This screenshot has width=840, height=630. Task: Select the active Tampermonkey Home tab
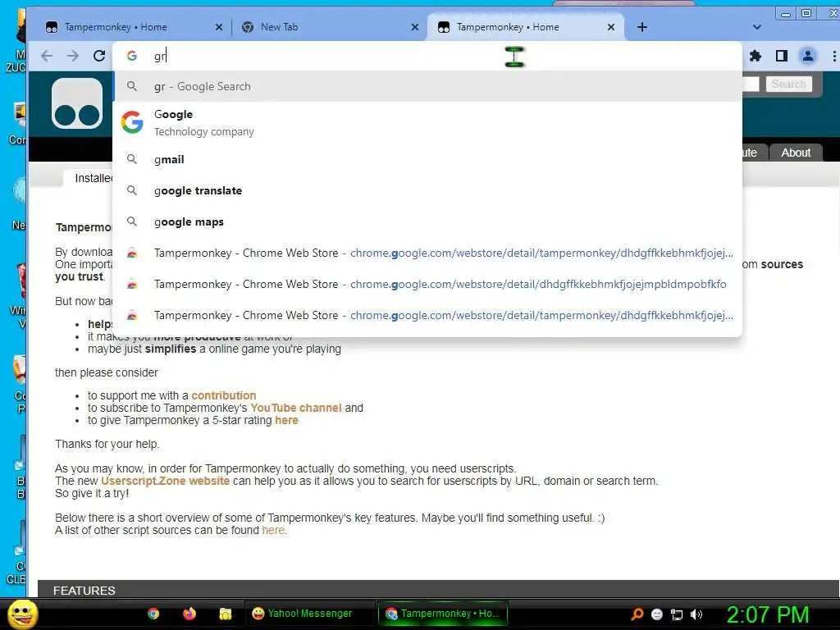pyautogui.click(x=525, y=27)
